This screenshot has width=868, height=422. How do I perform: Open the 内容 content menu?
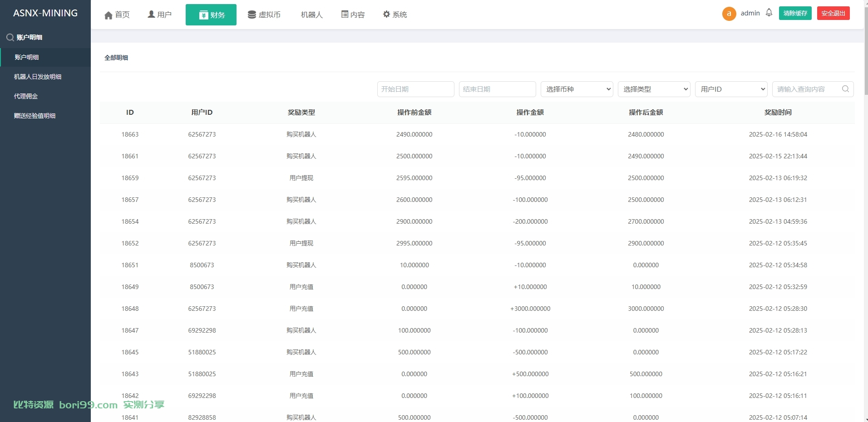pos(353,15)
